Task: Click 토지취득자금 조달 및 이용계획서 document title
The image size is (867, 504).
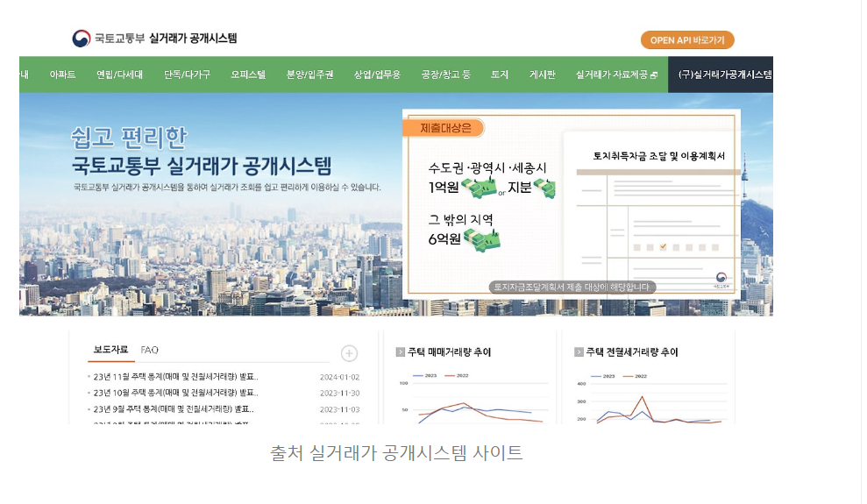Action: (x=658, y=156)
